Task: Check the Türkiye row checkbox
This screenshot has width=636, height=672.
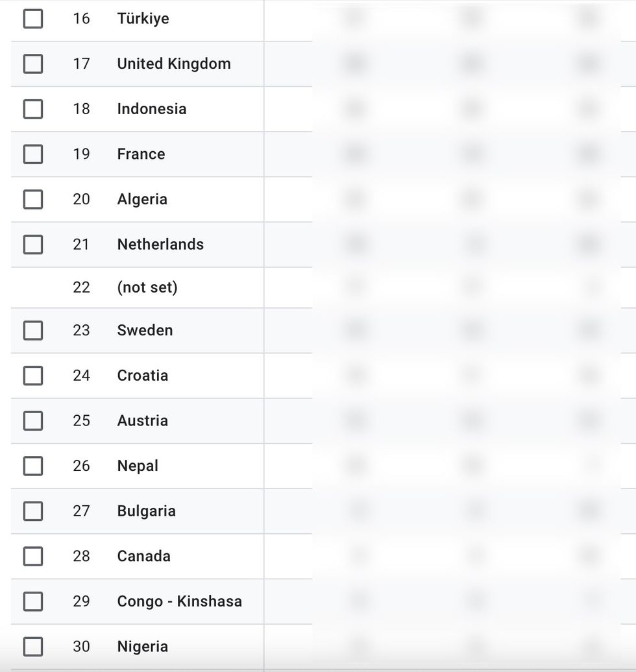Action: pos(33,19)
